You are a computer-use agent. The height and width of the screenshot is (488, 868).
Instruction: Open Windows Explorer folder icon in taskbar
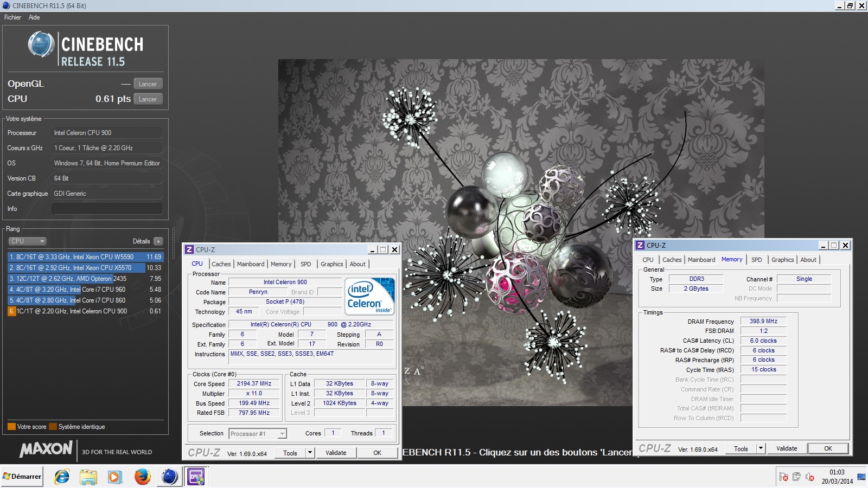(88, 477)
